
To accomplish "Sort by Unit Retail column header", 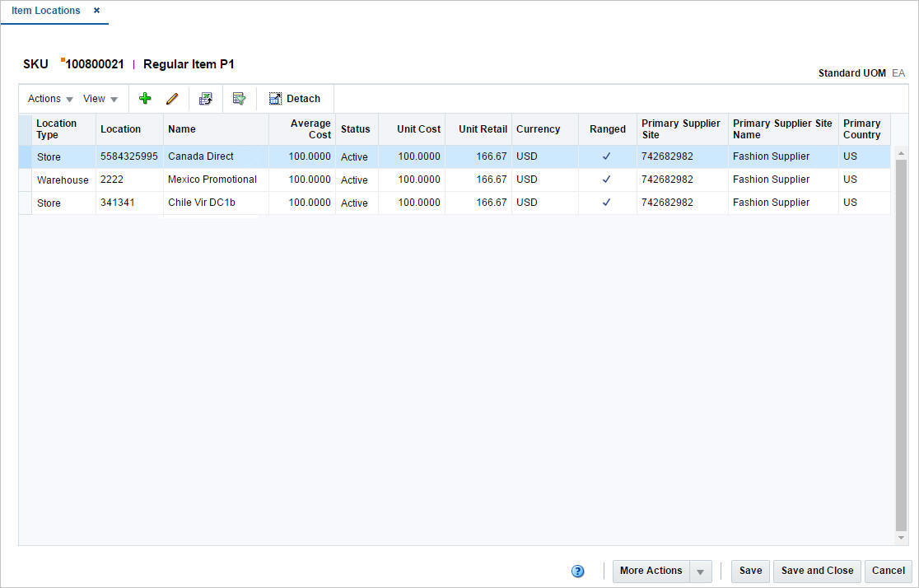I will point(478,129).
